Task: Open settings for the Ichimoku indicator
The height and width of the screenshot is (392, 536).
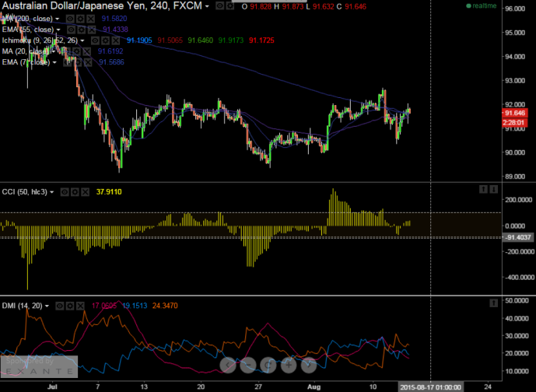Action: [x=107, y=40]
